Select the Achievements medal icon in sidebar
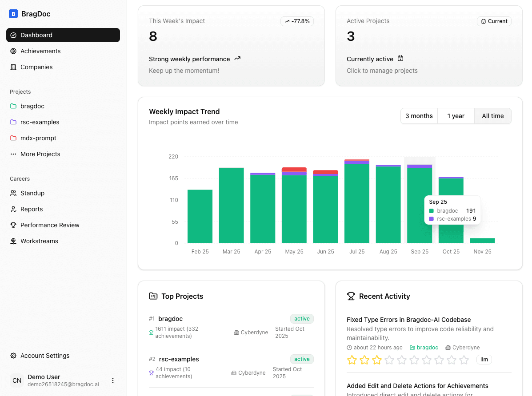The width and height of the screenshot is (532, 396). click(13, 51)
